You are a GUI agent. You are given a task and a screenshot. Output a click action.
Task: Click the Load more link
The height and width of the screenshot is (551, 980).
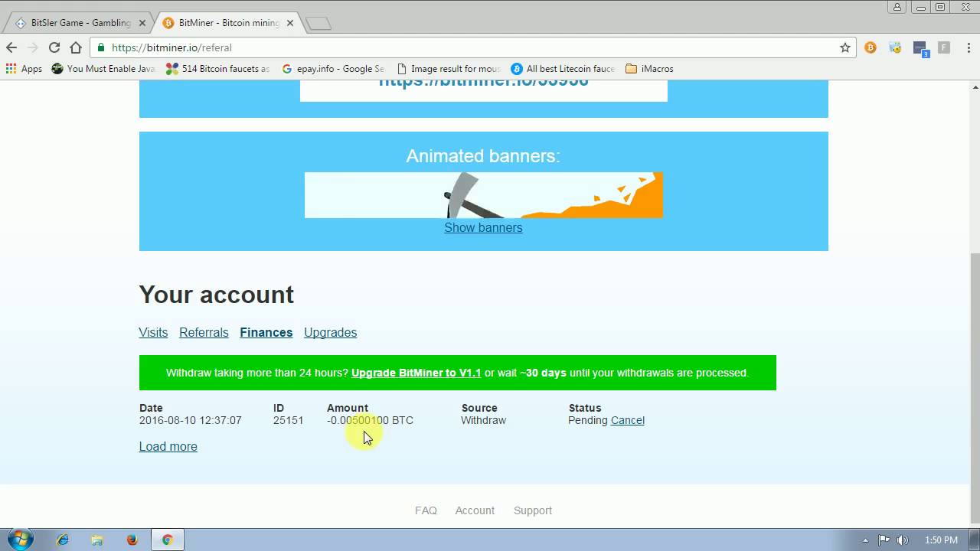168,446
